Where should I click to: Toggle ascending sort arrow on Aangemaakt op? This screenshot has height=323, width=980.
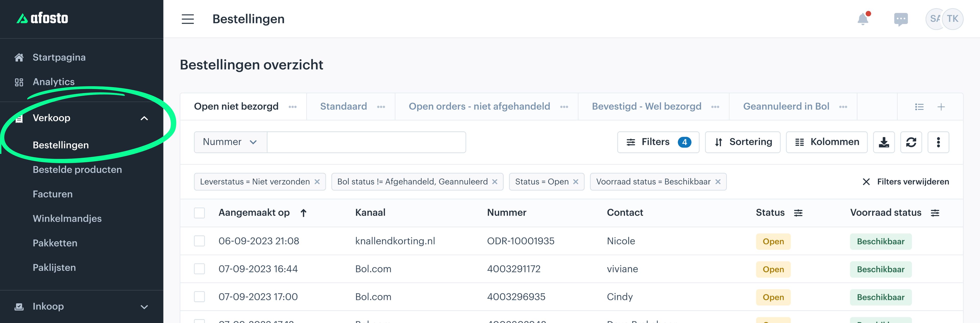click(303, 213)
